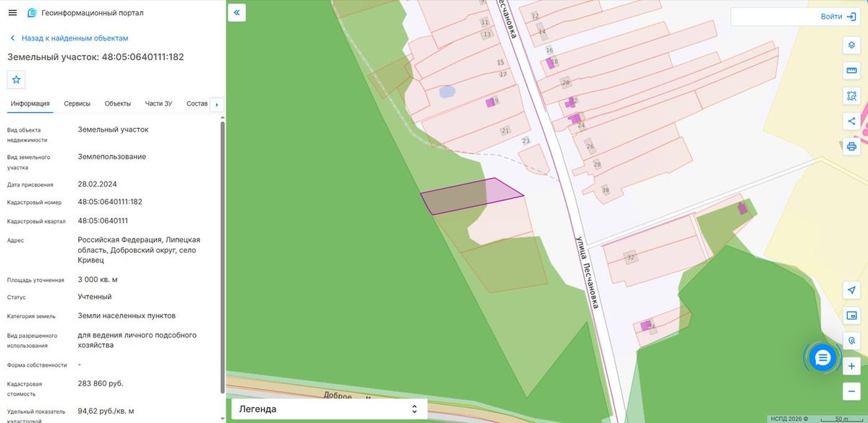This screenshot has height=423, width=868.
Task: Select the Объекты tab
Action: tap(118, 103)
